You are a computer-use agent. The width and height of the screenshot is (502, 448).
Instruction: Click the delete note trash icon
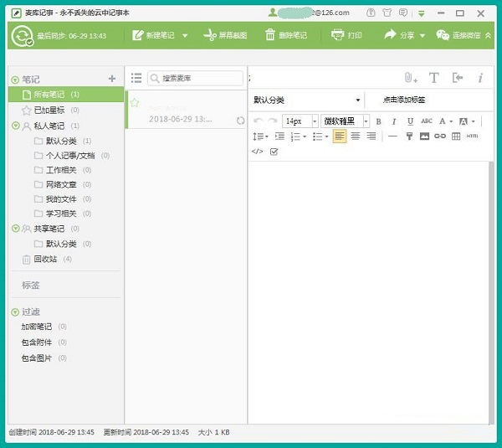point(270,35)
